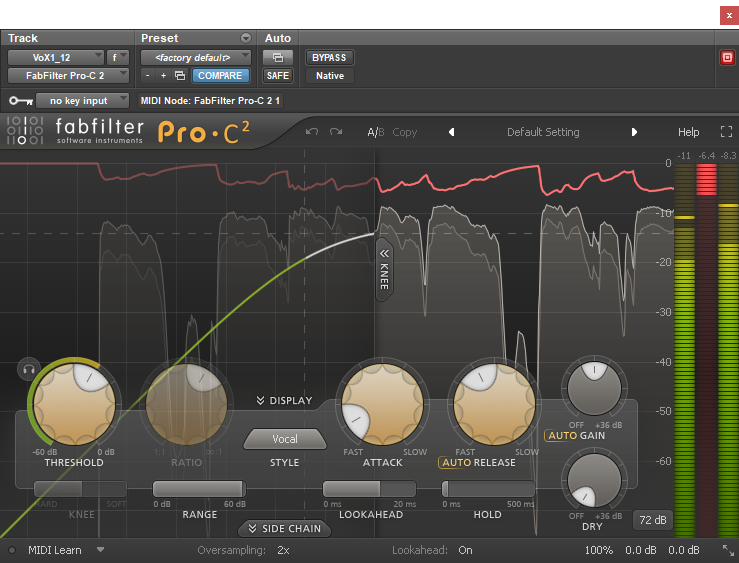Click the output level 0.0 dB value
This screenshot has width=739, height=563.
[683, 550]
